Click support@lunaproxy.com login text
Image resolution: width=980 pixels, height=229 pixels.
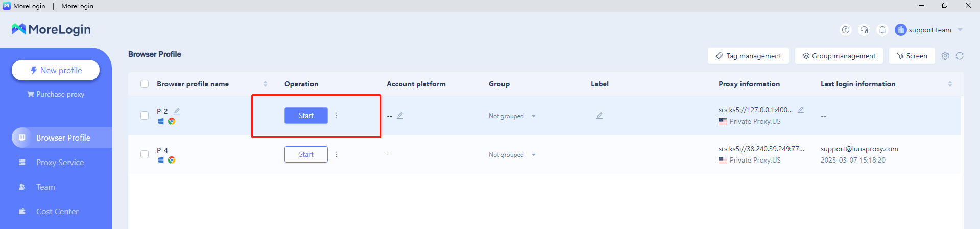tap(859, 149)
